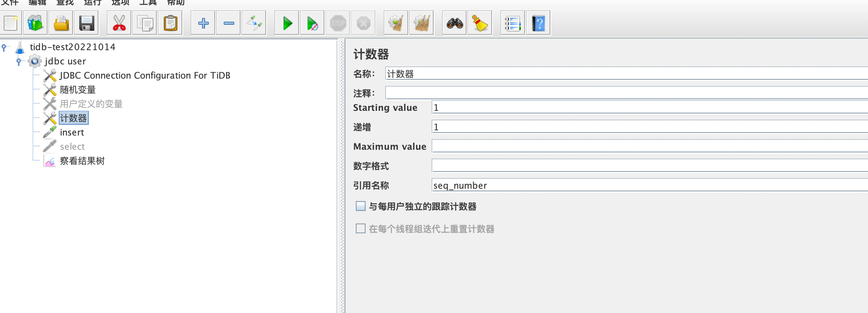Open the Templates icon
Image resolution: width=868 pixels, height=313 pixels.
(x=36, y=23)
